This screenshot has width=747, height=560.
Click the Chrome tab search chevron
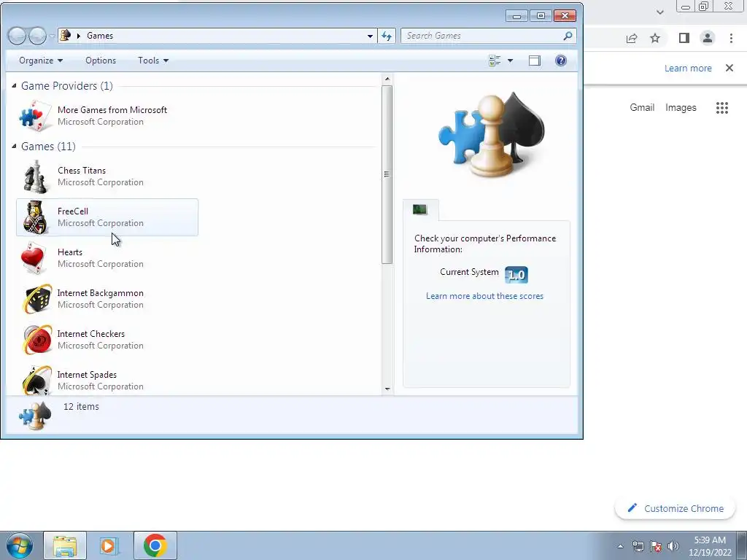(659, 12)
